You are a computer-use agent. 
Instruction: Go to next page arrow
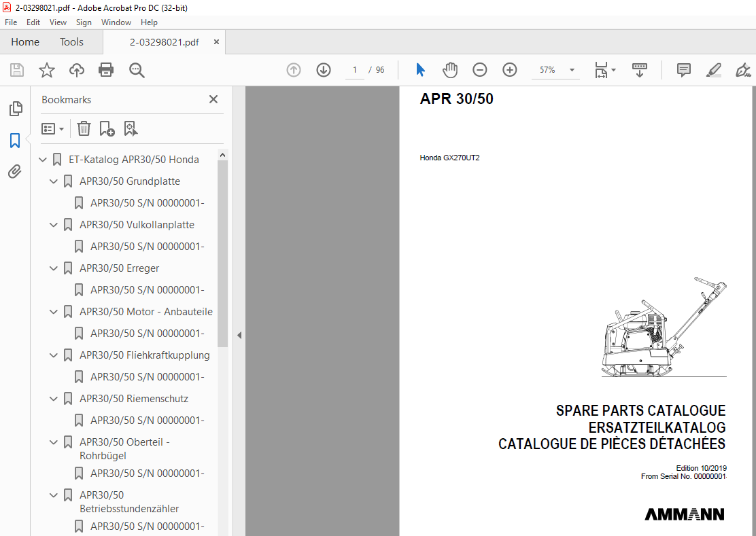324,70
